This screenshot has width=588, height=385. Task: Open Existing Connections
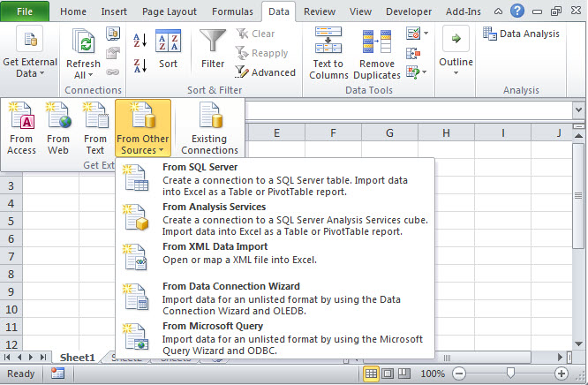click(209, 128)
